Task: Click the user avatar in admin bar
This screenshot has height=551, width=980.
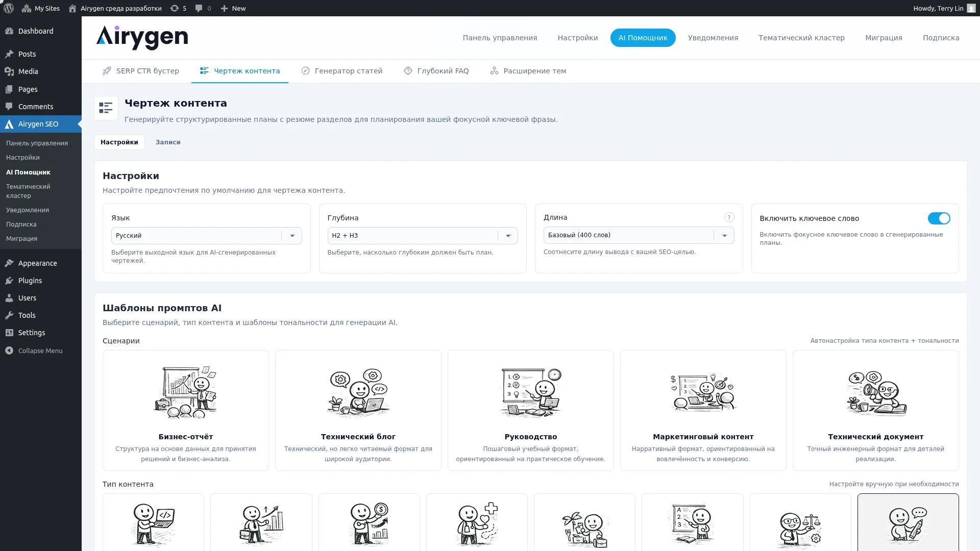Action: click(971, 8)
